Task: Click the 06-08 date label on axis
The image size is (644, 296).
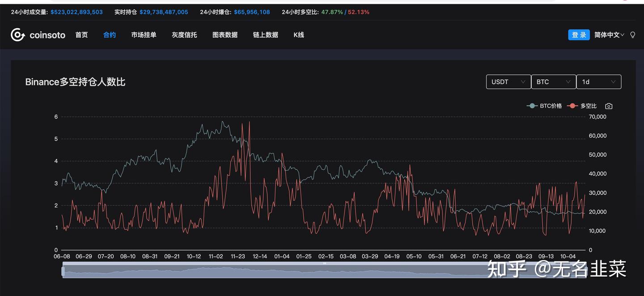Action: 62,257
